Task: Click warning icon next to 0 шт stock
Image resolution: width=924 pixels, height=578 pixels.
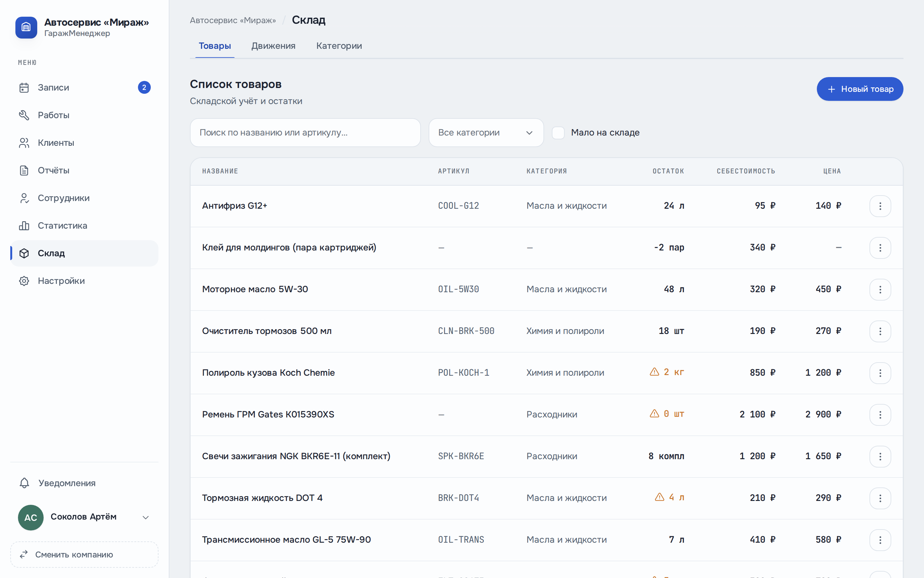Action: tap(654, 414)
